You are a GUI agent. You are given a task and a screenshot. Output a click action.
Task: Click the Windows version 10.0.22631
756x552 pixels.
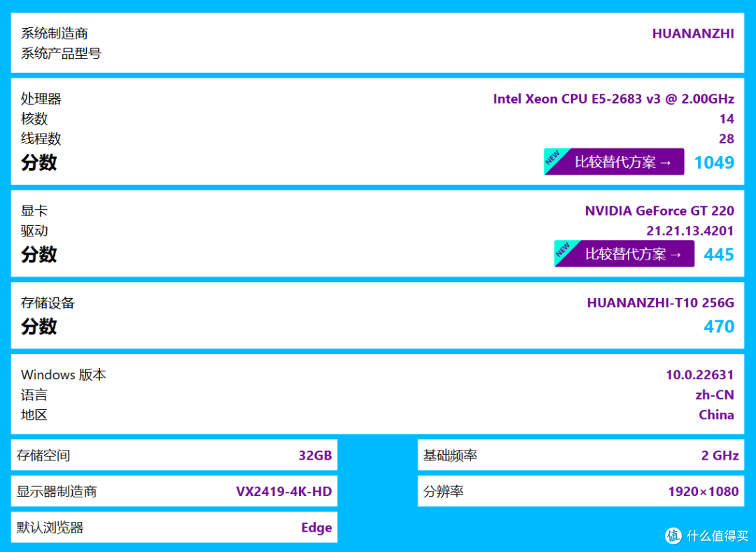pyautogui.click(x=699, y=375)
